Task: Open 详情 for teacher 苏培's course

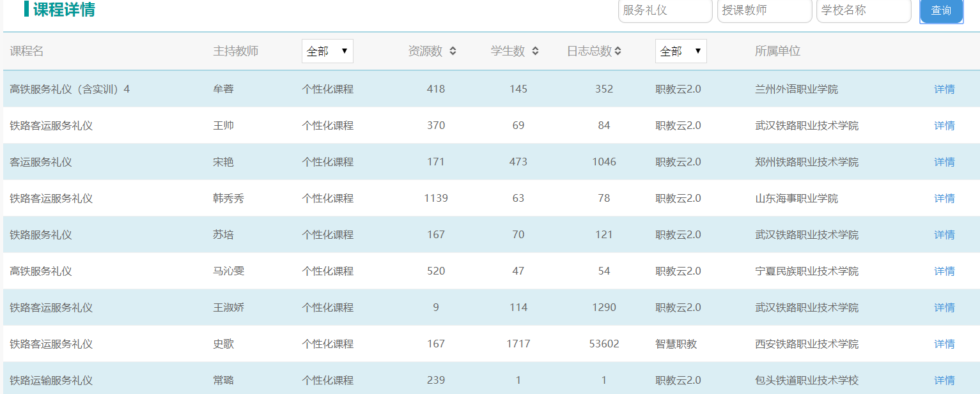Action: pyautogui.click(x=944, y=235)
